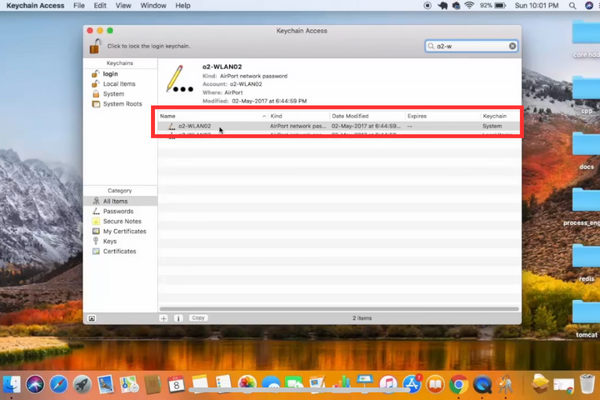Open Photos from the Dock
Viewport: 600px width, 400px height.
tap(247, 384)
